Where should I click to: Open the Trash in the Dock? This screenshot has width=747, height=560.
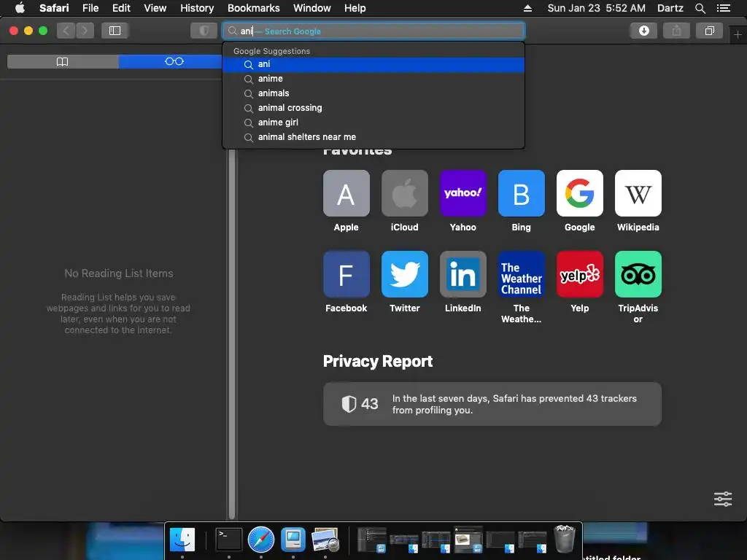(x=565, y=539)
